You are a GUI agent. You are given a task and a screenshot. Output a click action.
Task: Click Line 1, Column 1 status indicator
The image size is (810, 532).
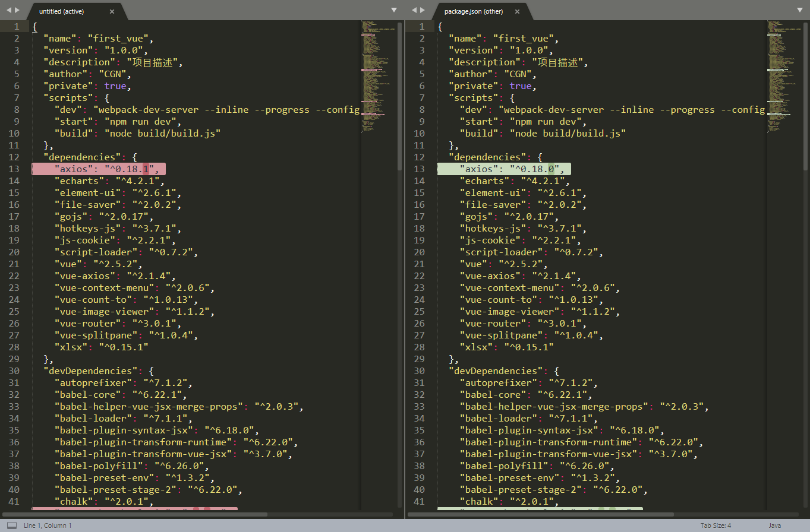(x=48, y=525)
